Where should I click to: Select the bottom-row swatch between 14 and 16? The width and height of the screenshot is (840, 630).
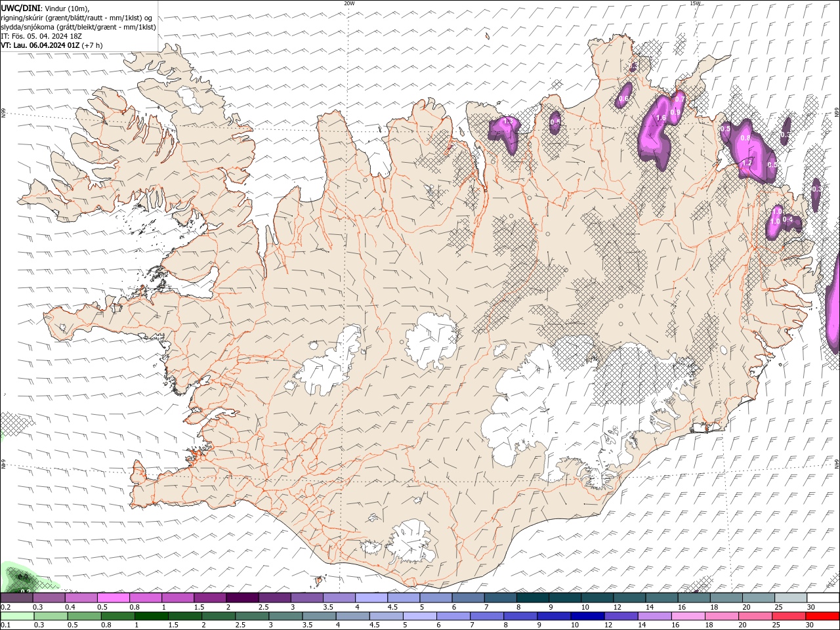[655, 616]
